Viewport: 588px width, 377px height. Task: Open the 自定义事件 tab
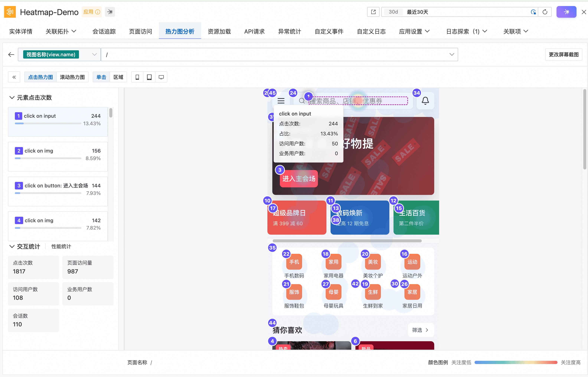(x=329, y=31)
